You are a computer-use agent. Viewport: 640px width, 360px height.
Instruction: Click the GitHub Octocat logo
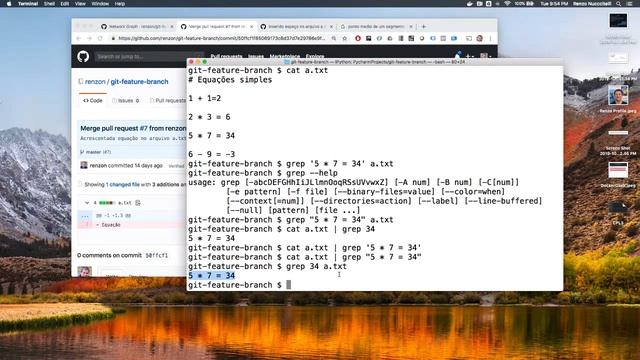pos(83,56)
